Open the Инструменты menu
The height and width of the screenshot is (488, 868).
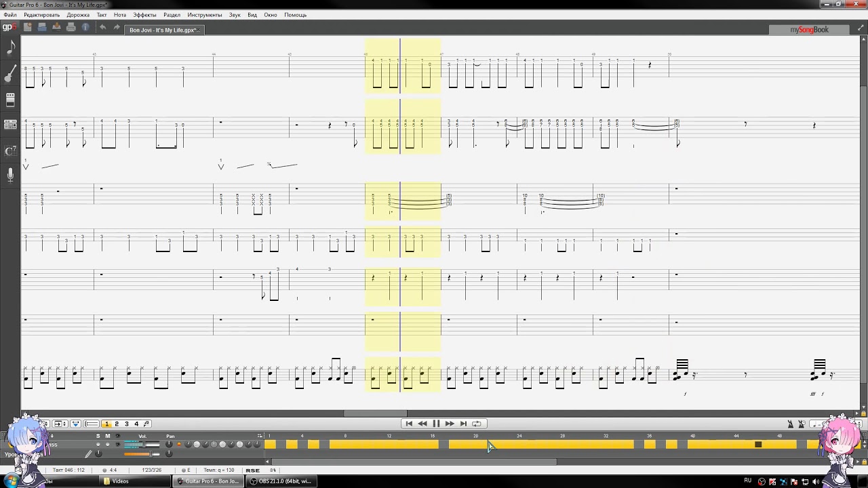click(x=205, y=14)
